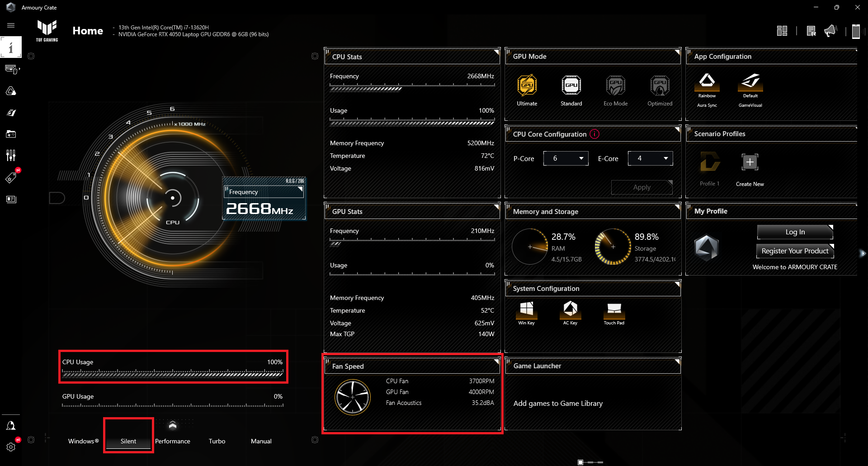Open the E-Core count dropdown
The height and width of the screenshot is (466, 868).
pyautogui.click(x=651, y=158)
